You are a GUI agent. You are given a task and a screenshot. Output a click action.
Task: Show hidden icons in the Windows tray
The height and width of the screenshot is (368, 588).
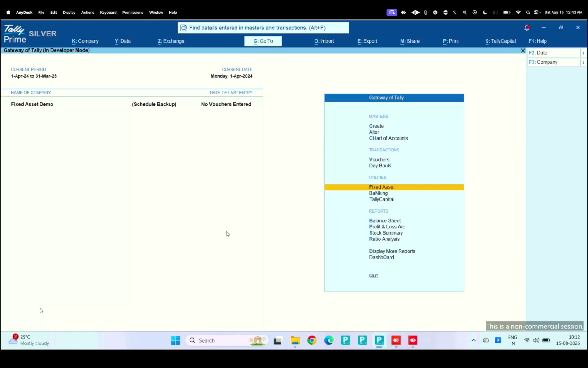tap(473, 340)
